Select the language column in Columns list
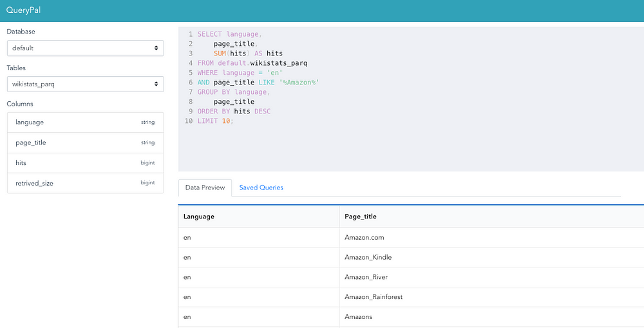Image resolution: width=644 pixels, height=328 pixels. (x=86, y=122)
